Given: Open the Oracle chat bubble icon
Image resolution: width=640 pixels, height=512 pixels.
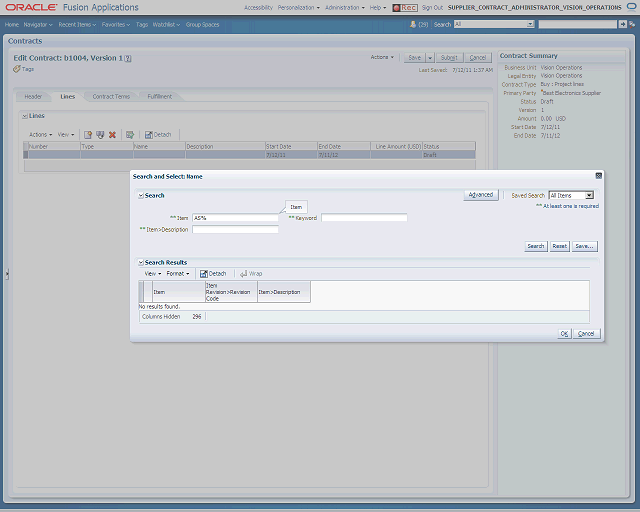Looking at the screenshot, I should pos(631,7).
